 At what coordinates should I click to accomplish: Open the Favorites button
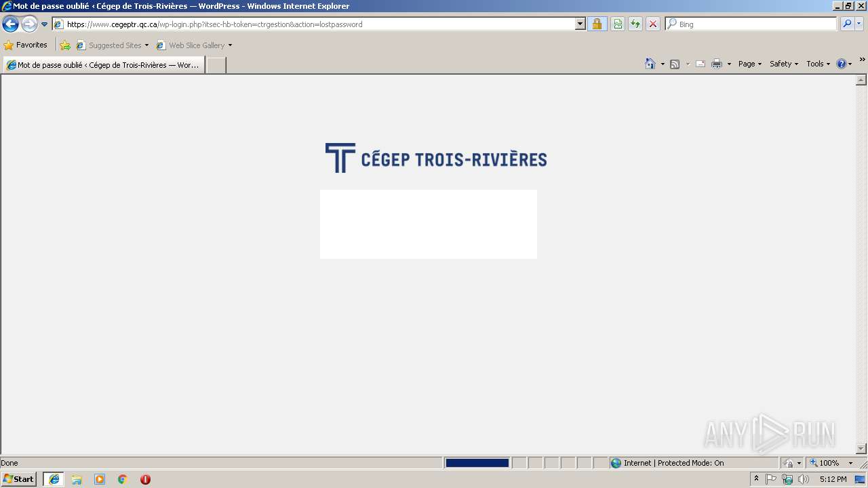coord(26,45)
